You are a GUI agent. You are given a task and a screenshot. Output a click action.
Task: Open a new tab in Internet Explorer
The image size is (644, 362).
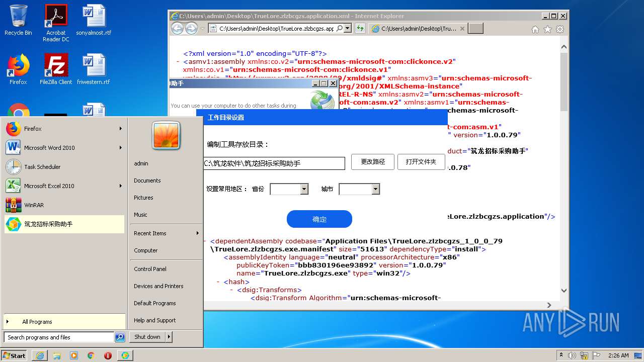pos(475,29)
